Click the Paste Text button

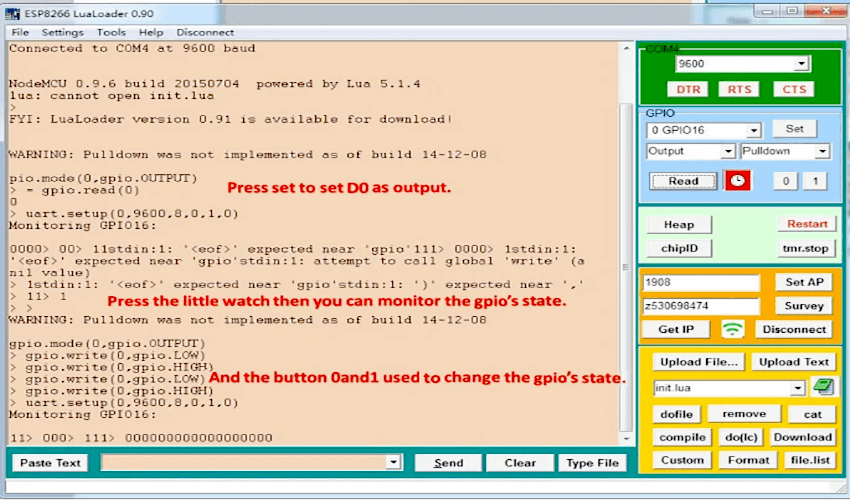(x=50, y=463)
